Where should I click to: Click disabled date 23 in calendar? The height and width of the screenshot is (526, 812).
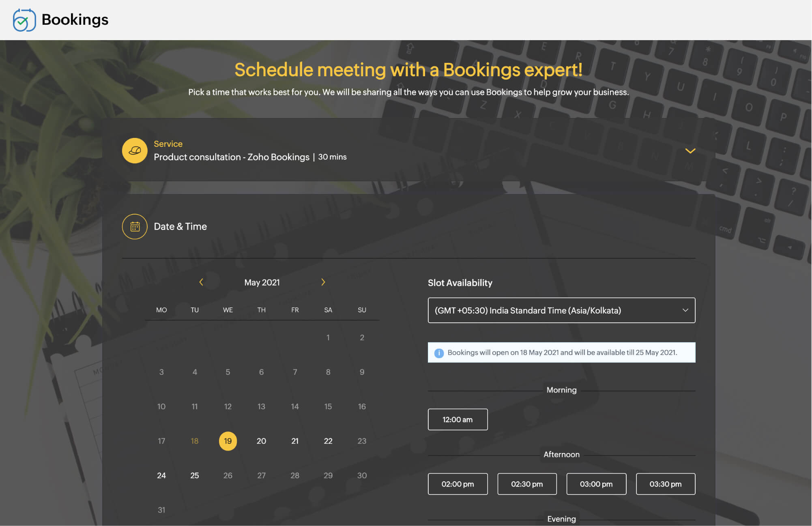pyautogui.click(x=362, y=441)
